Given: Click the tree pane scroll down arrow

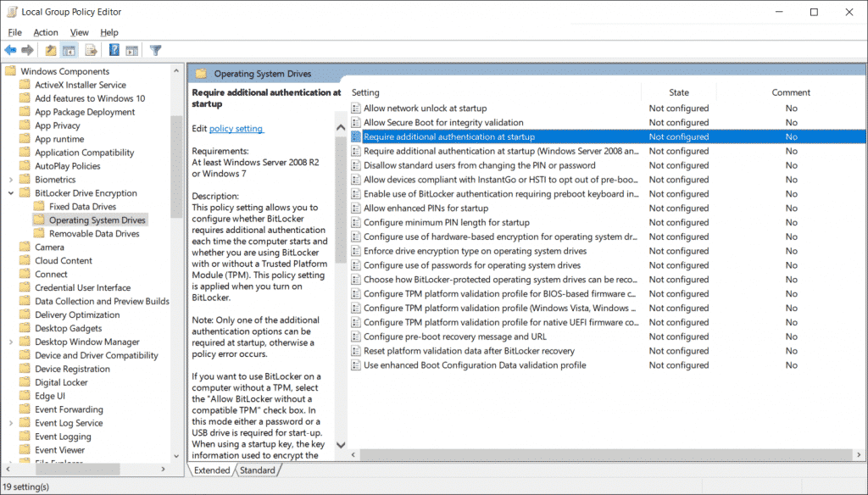Looking at the screenshot, I should [176, 456].
